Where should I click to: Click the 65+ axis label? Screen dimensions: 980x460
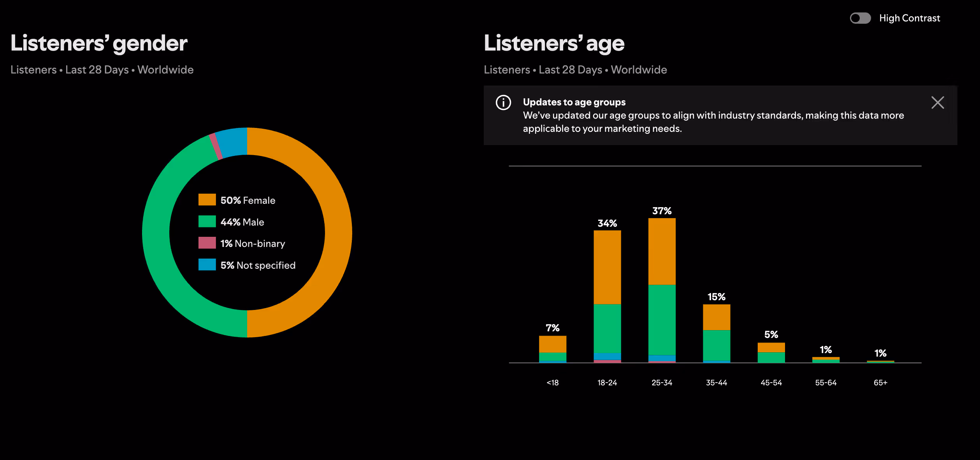880,383
